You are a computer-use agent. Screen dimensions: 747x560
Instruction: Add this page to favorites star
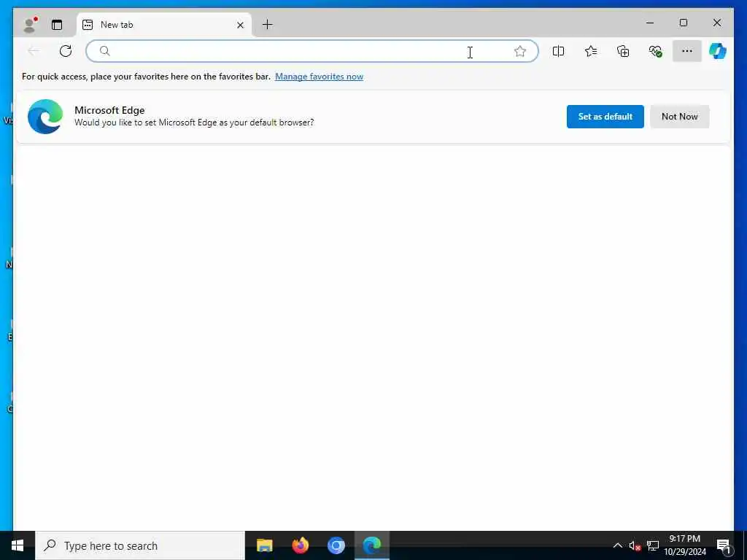click(520, 51)
